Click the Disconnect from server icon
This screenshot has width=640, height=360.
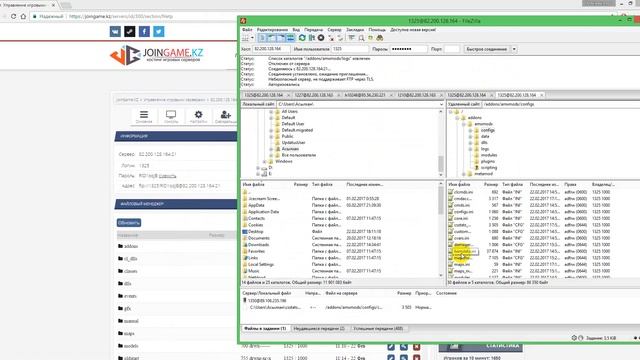point(331,38)
